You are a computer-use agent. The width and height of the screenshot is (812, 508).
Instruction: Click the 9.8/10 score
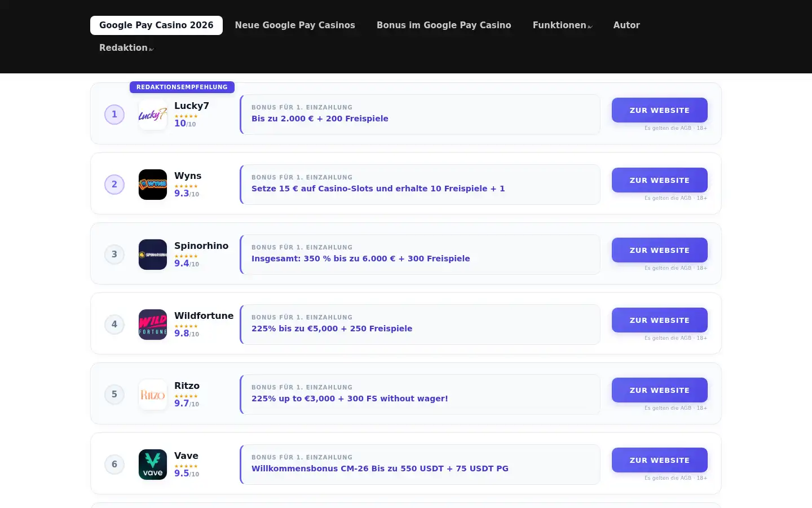point(187,333)
